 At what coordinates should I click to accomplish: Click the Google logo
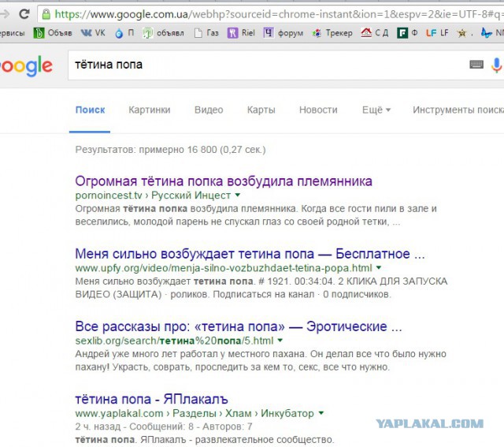(x=26, y=66)
